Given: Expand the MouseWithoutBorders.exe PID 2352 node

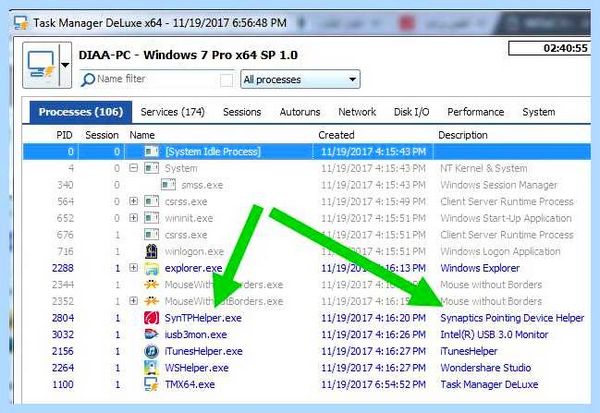Looking at the screenshot, I should pyautogui.click(x=133, y=300).
